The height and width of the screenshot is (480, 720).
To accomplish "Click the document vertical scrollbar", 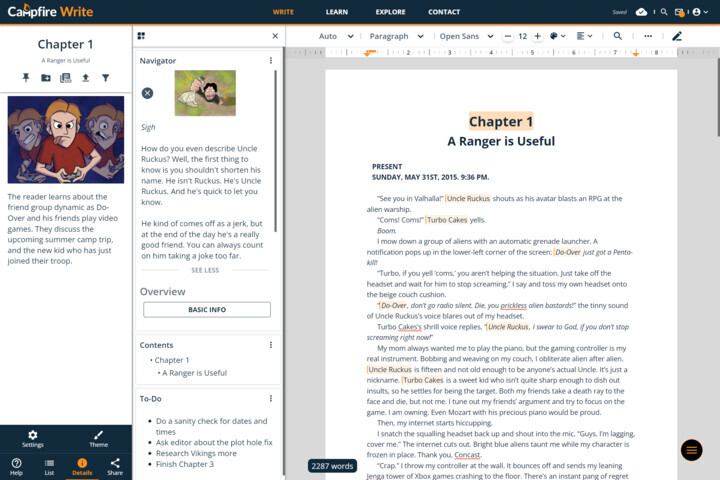I will click(x=718, y=97).
